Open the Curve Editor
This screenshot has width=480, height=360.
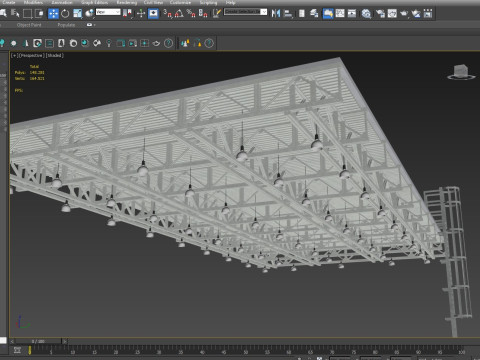click(x=340, y=13)
